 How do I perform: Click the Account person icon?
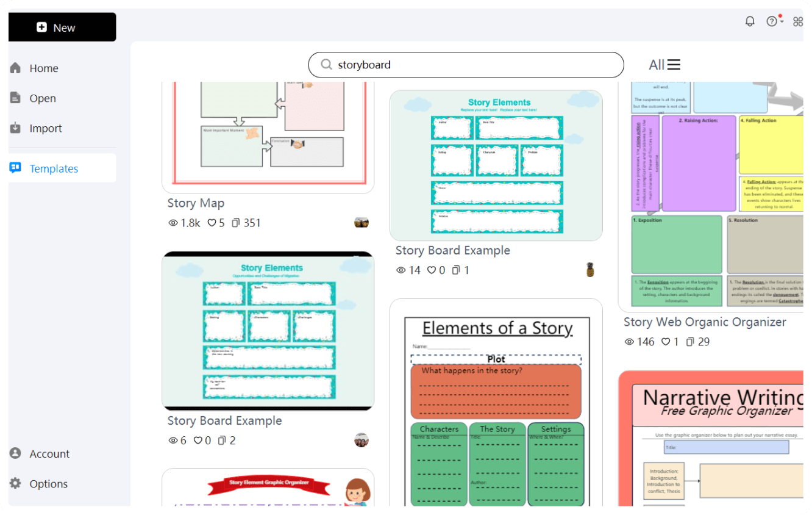tap(16, 453)
